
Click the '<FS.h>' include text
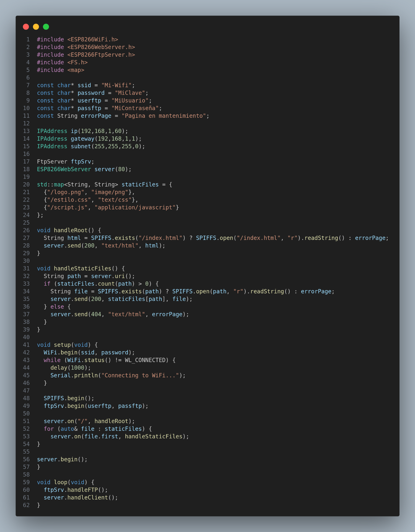(78, 62)
